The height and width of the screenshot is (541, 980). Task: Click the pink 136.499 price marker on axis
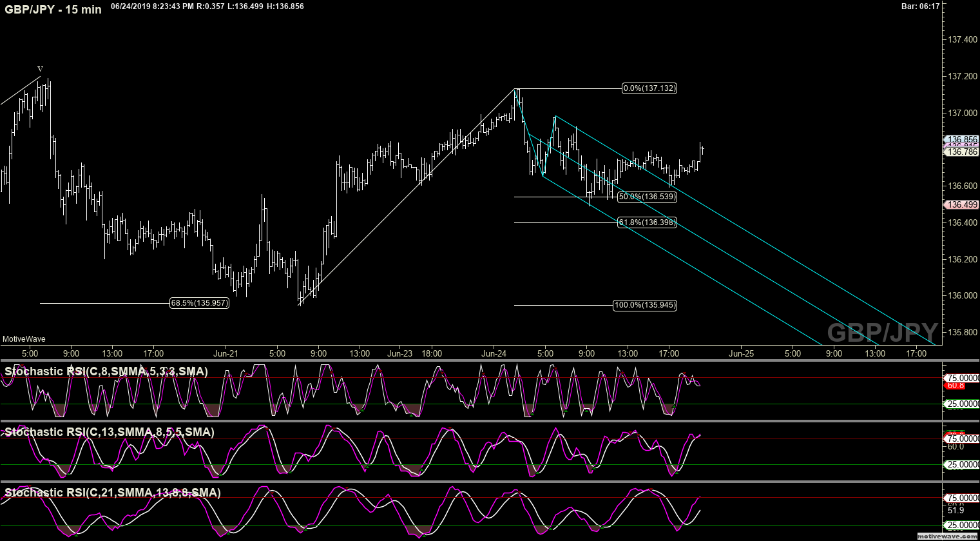point(962,204)
